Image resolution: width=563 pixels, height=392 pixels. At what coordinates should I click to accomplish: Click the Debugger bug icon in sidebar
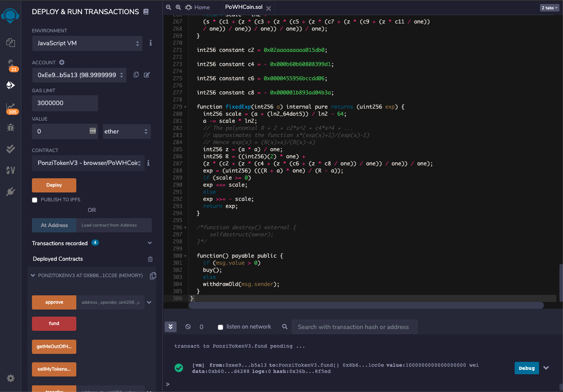[11, 128]
